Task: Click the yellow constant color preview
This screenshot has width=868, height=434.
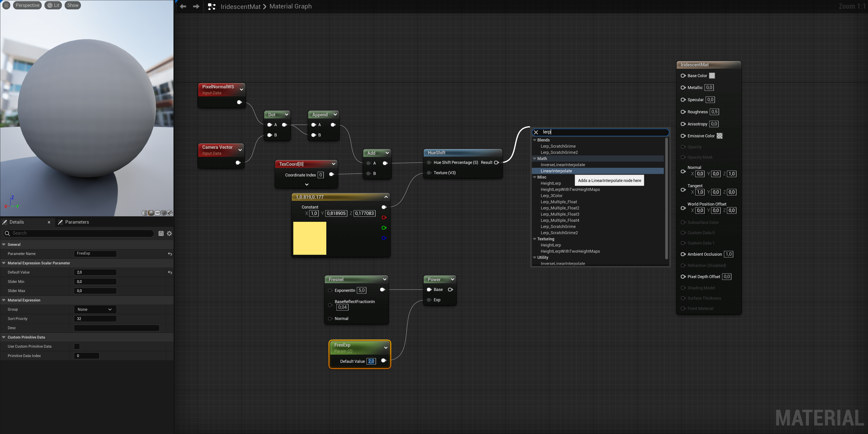Action: tap(310, 238)
